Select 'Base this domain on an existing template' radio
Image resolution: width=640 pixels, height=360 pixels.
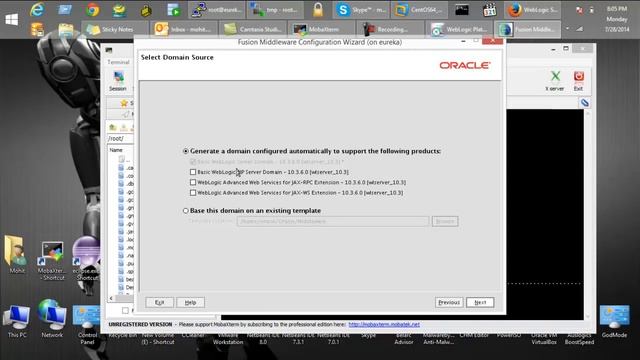(x=186, y=211)
